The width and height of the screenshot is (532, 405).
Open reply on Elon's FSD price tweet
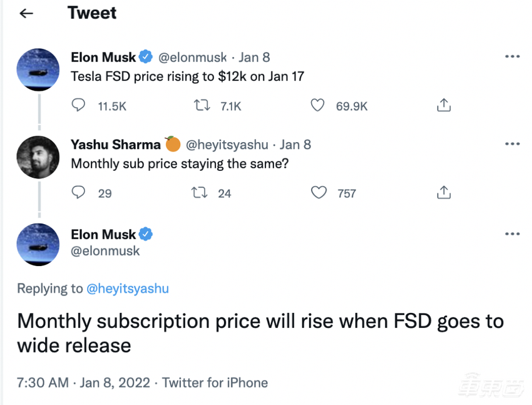click(78, 105)
